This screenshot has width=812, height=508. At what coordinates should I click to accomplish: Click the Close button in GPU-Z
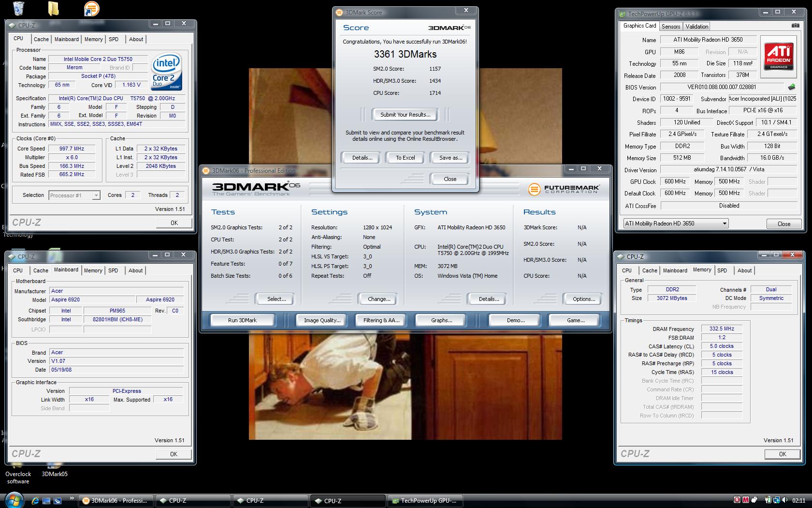point(784,224)
